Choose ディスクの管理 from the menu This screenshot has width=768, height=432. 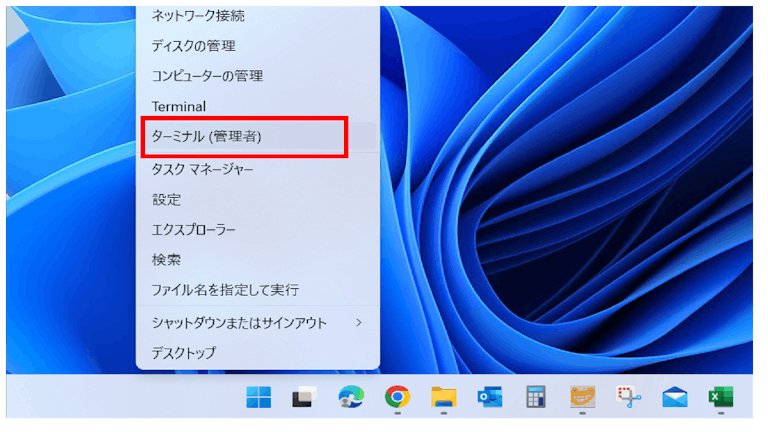pyautogui.click(x=258, y=46)
